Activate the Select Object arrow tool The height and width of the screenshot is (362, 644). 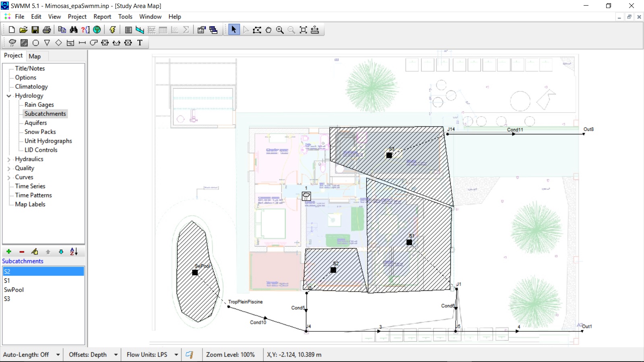point(234,30)
